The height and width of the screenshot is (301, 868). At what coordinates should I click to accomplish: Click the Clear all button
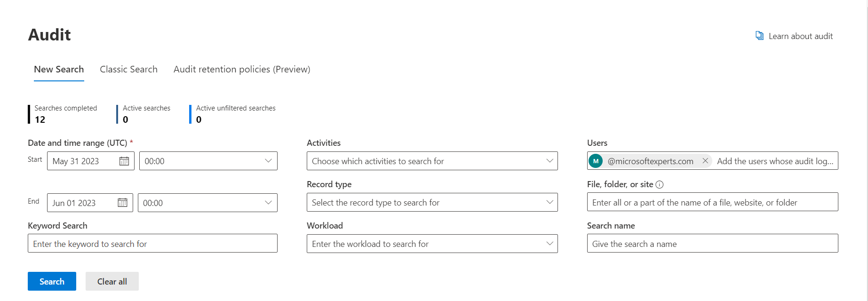(112, 281)
